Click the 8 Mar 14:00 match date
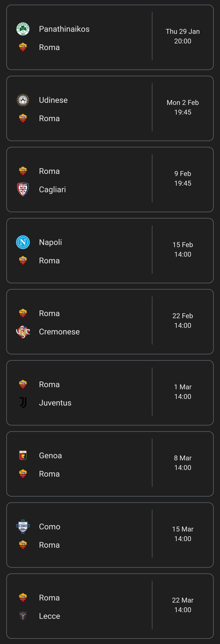Image resolution: width=220 pixels, height=644 pixels. 183,463
